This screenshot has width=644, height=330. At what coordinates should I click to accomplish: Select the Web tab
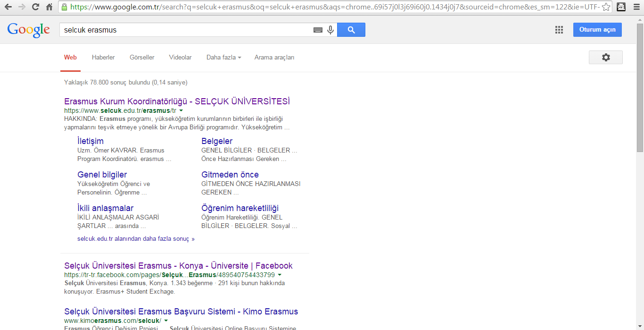pyautogui.click(x=70, y=58)
